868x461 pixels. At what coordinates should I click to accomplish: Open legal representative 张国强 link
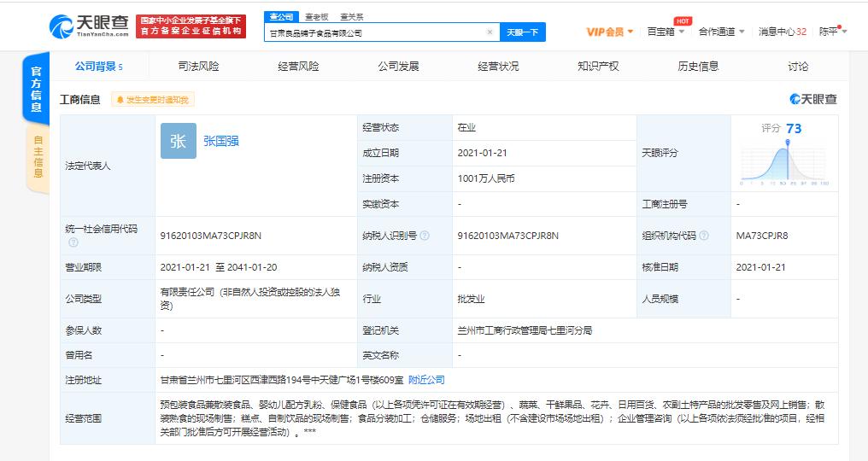coord(221,141)
